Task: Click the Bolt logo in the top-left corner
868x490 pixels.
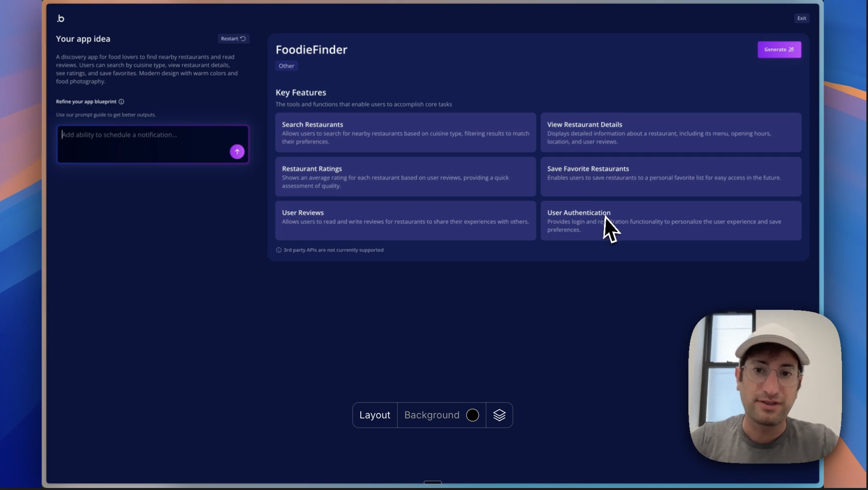Action: [61, 18]
